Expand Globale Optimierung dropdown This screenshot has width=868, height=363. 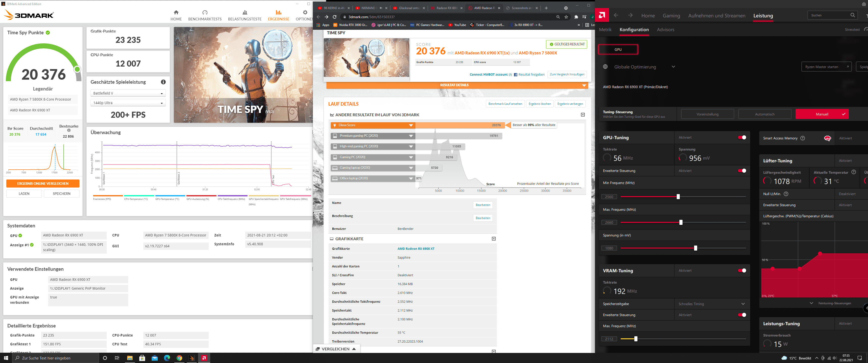point(673,67)
